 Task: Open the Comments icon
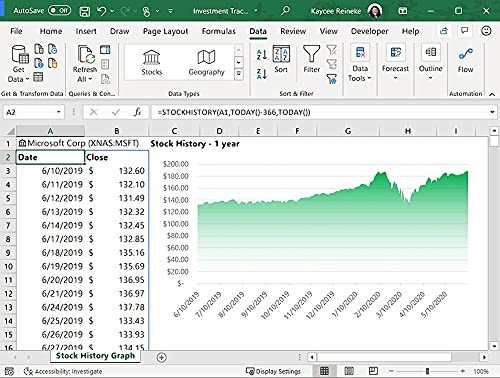[465, 31]
